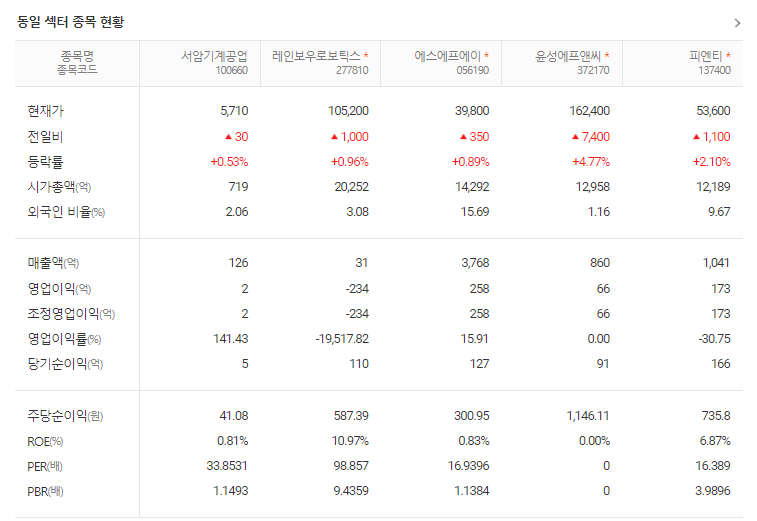
Task: Select PBR value 9.4359
Action: tap(351, 491)
